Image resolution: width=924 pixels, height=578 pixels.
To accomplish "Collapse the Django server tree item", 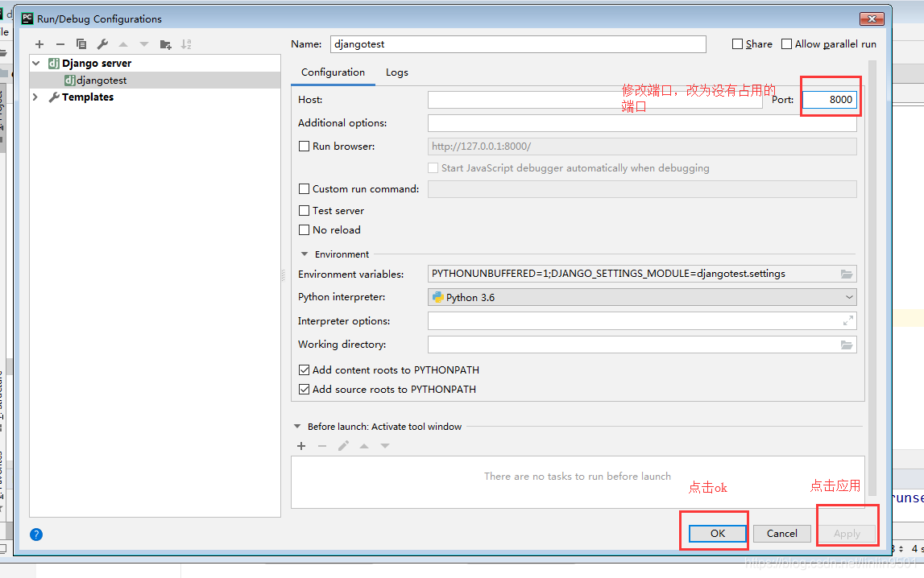I will (35, 62).
